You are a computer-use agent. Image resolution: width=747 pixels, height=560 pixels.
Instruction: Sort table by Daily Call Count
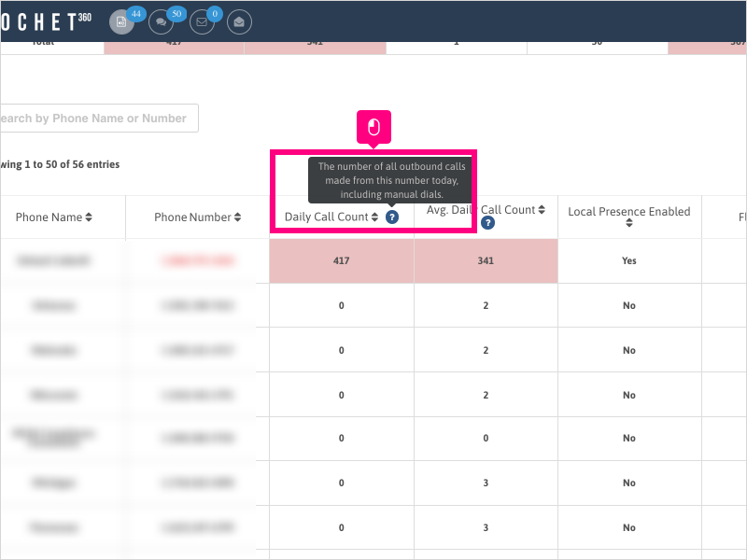(374, 217)
